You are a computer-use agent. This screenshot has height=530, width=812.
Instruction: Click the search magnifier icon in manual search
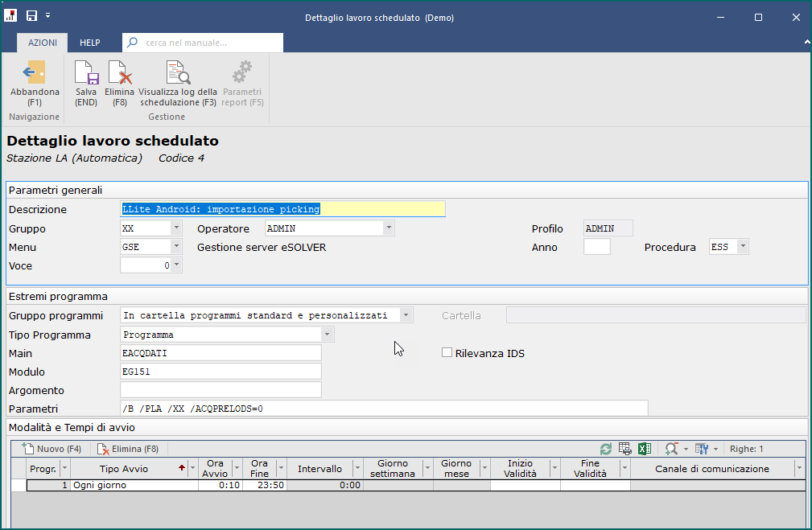click(133, 42)
